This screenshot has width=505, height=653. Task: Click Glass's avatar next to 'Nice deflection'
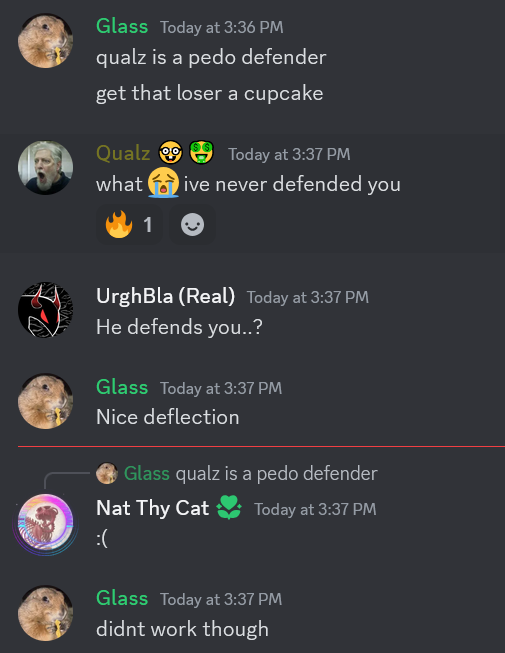tap(45, 401)
